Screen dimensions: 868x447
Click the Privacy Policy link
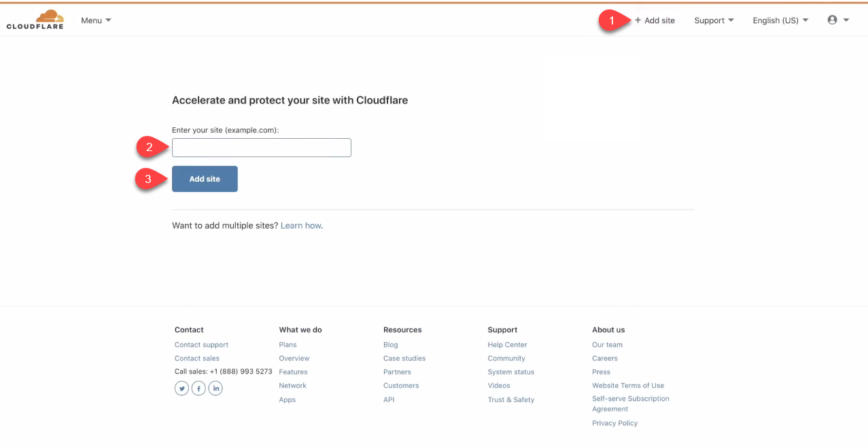pyautogui.click(x=614, y=423)
